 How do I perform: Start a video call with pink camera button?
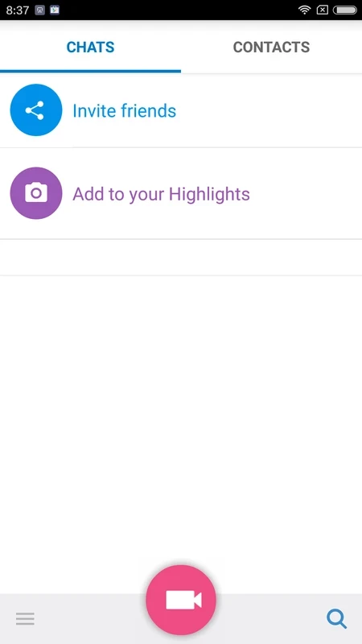181,600
